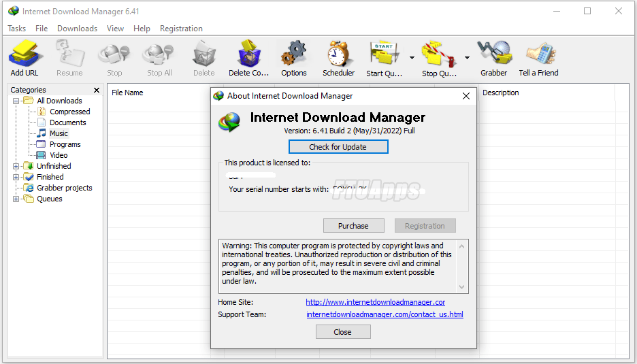Click the grayed Registration button in dialog
Viewport: 637px width, 364px height.
(425, 225)
